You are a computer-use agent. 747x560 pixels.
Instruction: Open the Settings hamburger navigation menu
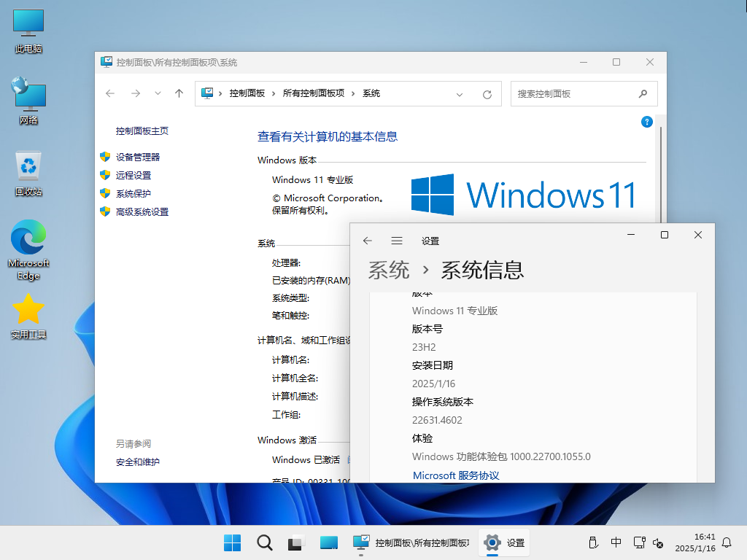click(x=397, y=241)
